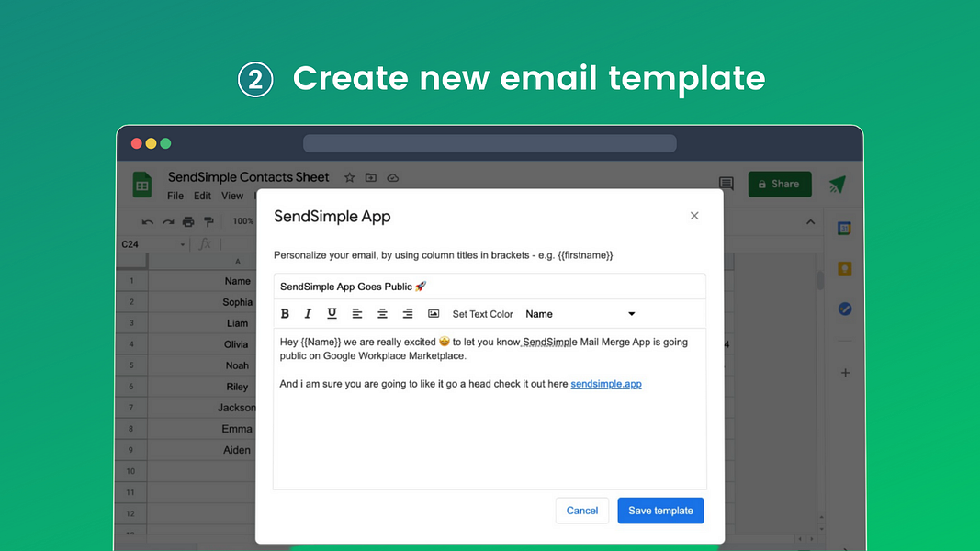
Task: Toggle bold formatting in the email editor
Action: click(x=285, y=313)
